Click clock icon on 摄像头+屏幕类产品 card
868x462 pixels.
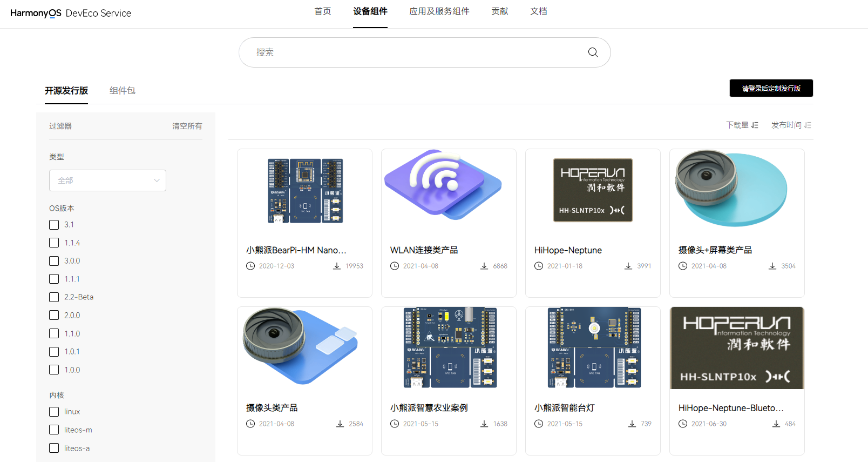pos(683,266)
